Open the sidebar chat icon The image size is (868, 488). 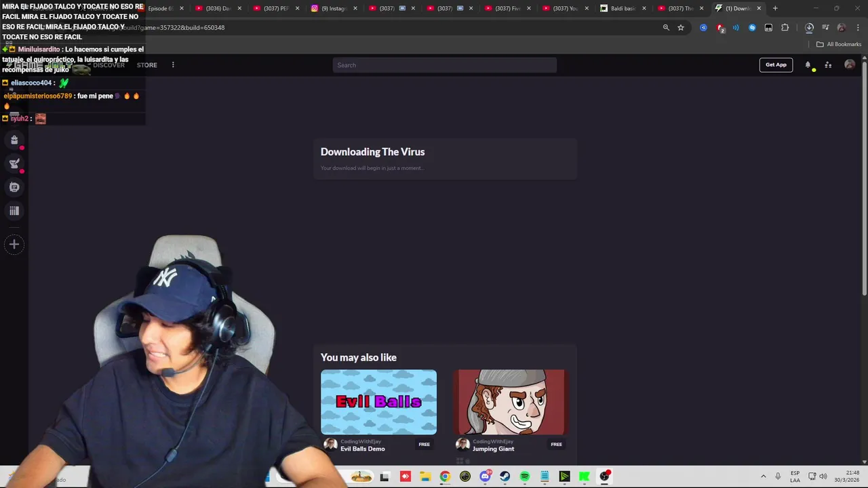point(14,187)
